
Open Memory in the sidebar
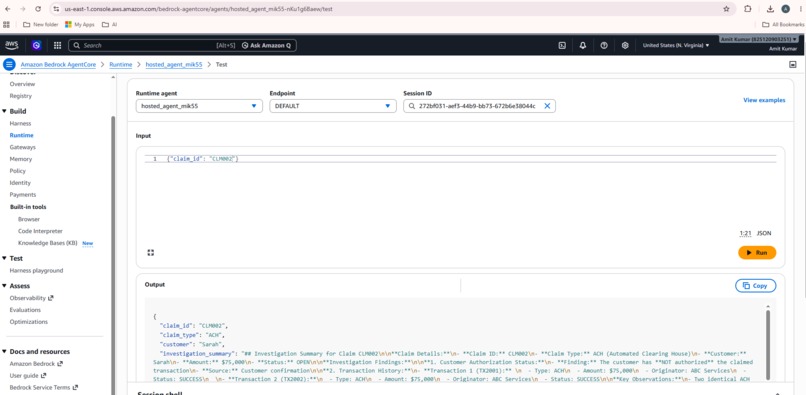click(21, 159)
